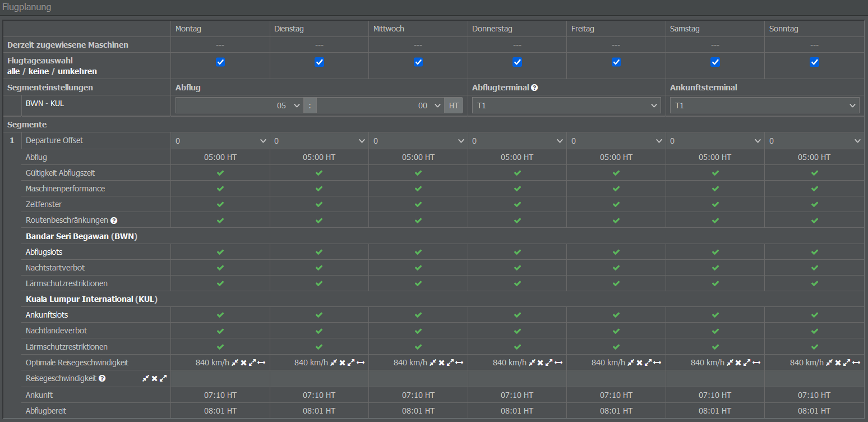The width and height of the screenshot is (868, 422).
Task: Click the compress-arrows speed icon for Sonntag
Action: click(830, 363)
